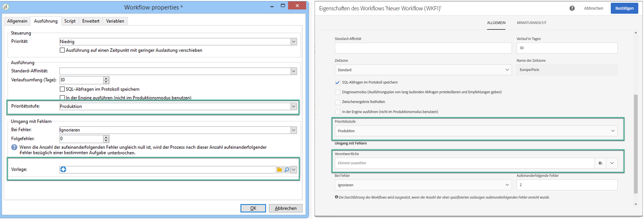The height and width of the screenshot is (222, 644).
Task: Click the info icon before Durchführung note
Action: click(336, 197)
